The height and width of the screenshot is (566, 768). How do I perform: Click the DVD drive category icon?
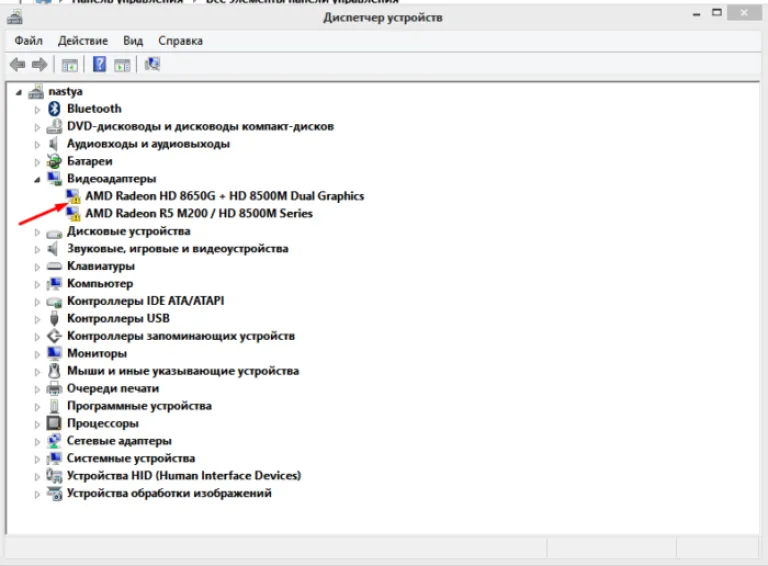[54, 126]
